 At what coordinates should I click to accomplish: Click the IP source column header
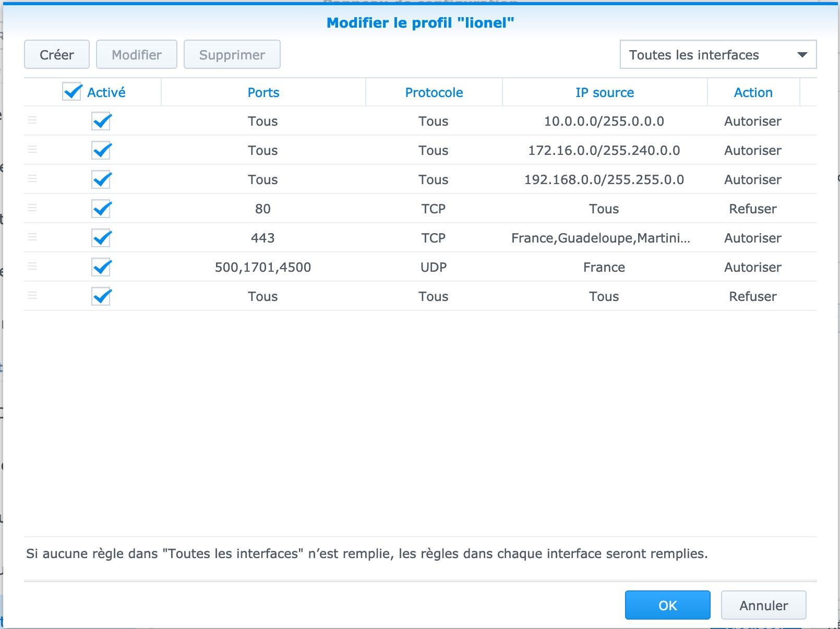coord(605,92)
